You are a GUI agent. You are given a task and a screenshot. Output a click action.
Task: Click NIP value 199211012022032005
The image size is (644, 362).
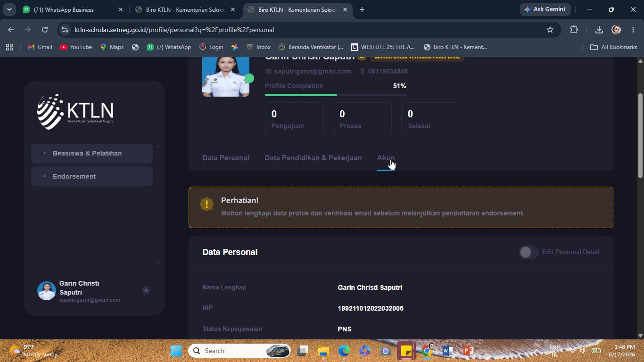tap(371, 308)
